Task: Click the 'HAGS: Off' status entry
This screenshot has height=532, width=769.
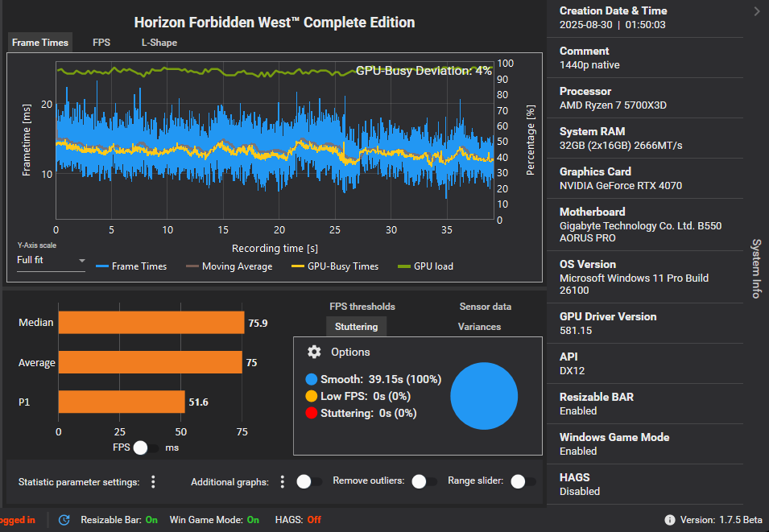Action: (298, 520)
